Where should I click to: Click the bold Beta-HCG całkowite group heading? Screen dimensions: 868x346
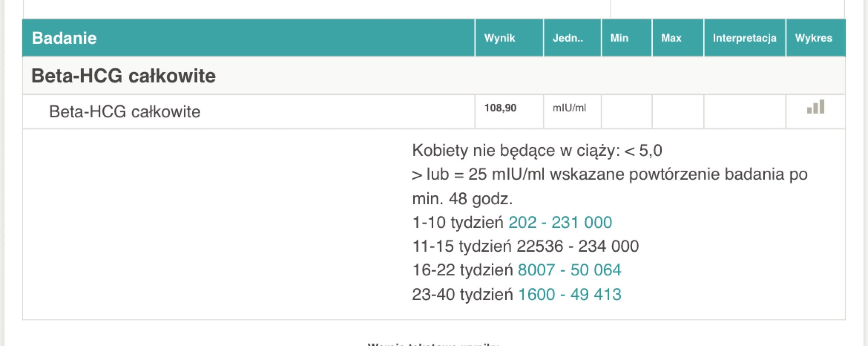click(123, 75)
